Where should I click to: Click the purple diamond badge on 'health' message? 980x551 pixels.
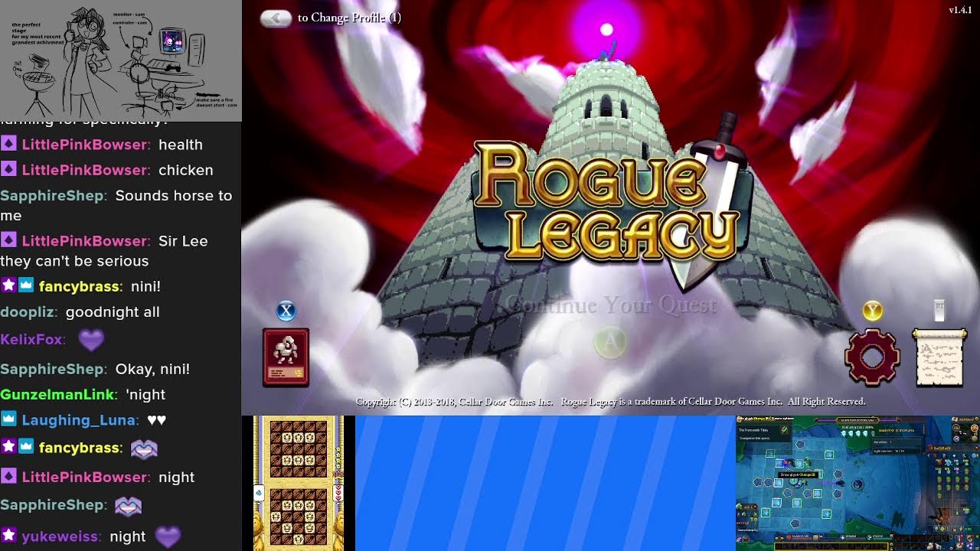click(8, 144)
